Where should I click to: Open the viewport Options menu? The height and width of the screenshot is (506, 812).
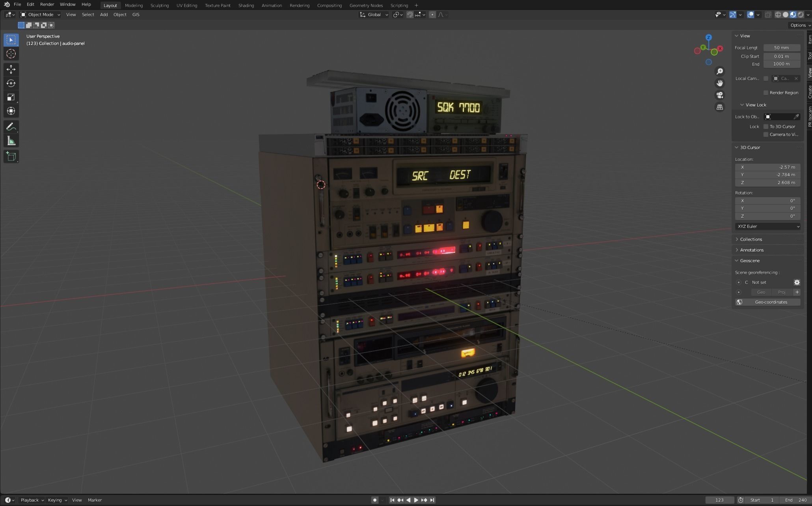tap(799, 25)
